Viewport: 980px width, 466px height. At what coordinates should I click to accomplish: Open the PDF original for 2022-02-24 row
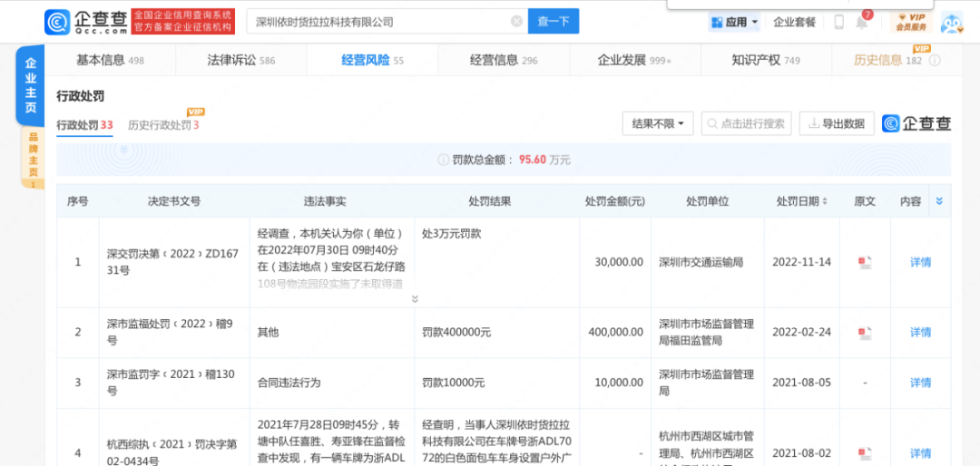(865, 333)
